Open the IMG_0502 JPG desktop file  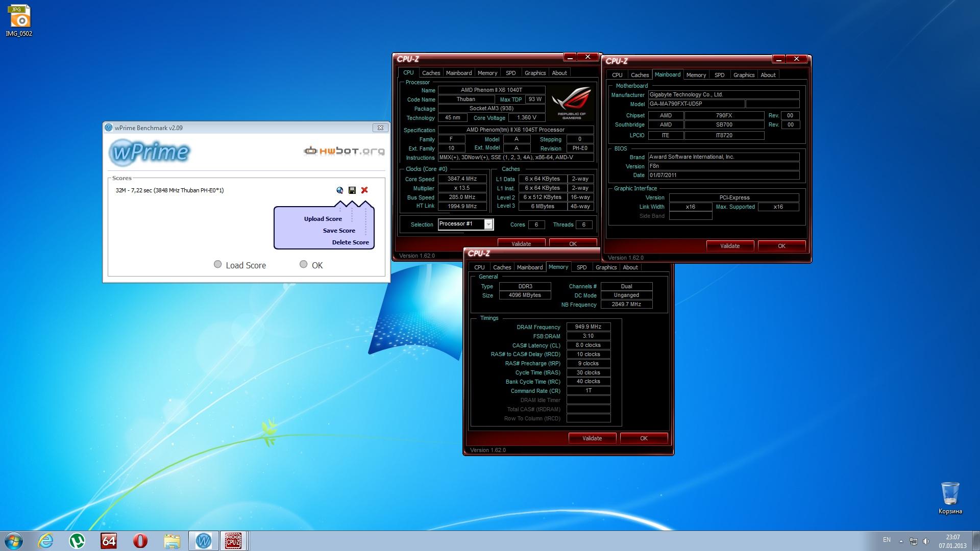[19, 20]
